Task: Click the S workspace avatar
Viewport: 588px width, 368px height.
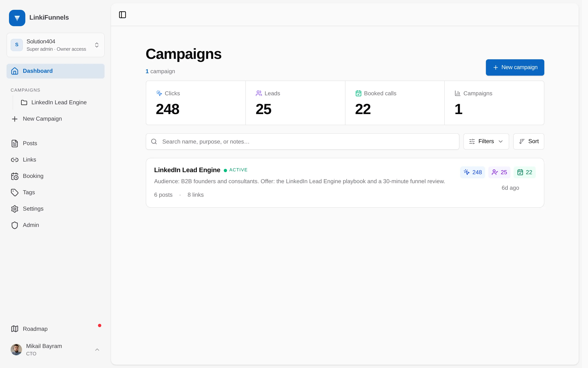Action: tap(17, 45)
